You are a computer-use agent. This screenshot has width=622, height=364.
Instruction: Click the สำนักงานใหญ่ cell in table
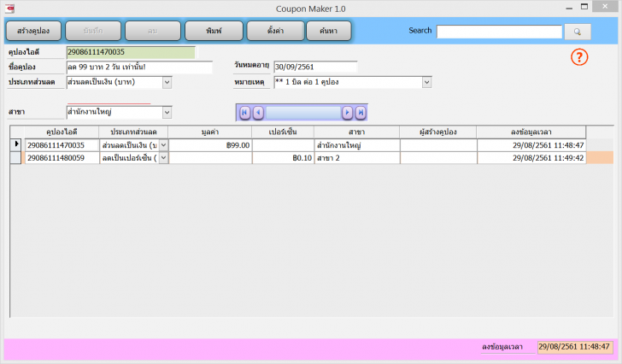357,145
